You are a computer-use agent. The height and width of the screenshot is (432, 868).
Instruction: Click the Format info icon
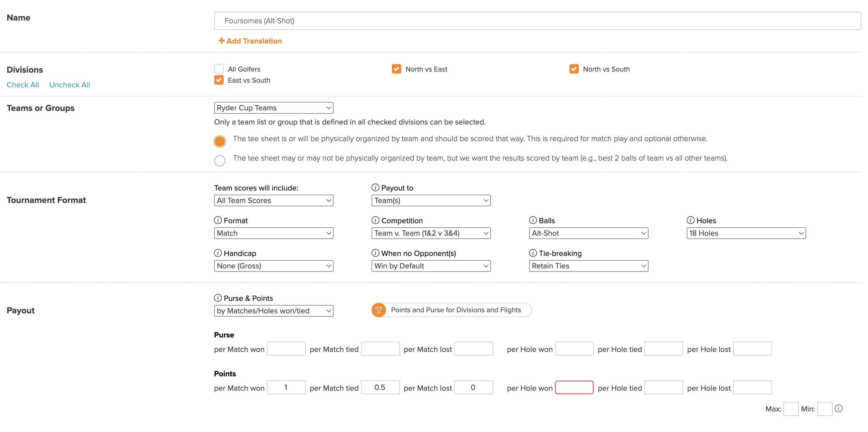[x=218, y=220]
